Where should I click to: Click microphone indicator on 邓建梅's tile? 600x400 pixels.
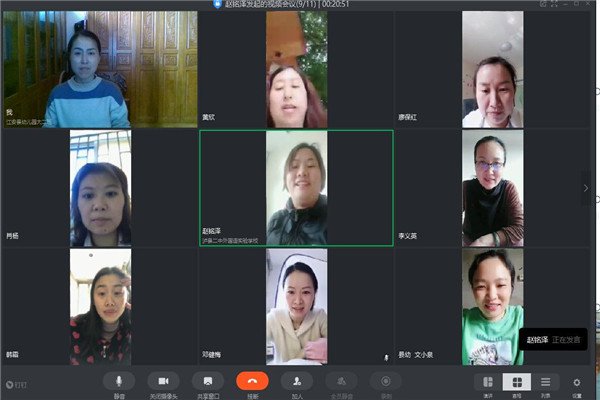click(x=386, y=358)
